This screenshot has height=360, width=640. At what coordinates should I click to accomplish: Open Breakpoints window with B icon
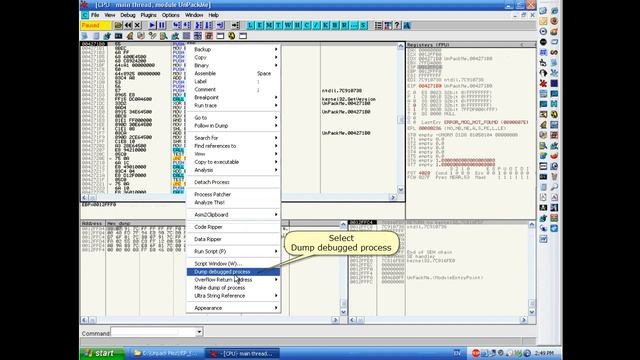[335, 25]
